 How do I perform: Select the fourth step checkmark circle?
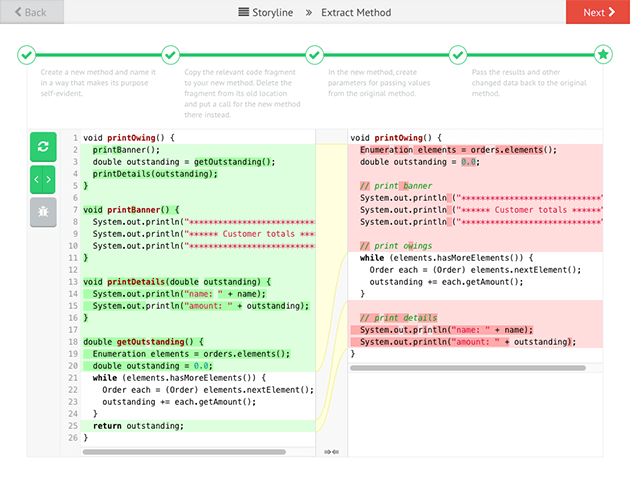tap(459, 54)
